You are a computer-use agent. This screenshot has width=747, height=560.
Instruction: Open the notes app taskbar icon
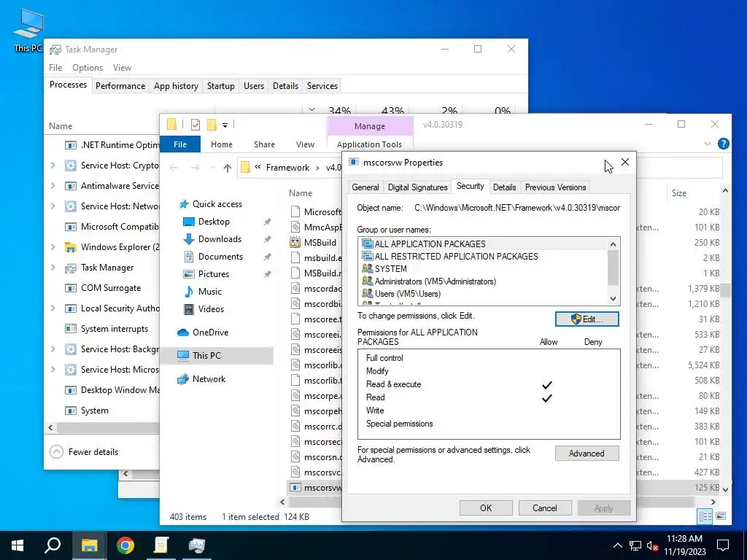161,545
